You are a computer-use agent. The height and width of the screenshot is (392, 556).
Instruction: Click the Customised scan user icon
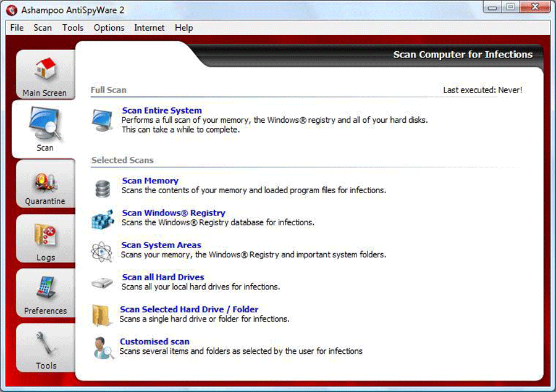104,348
